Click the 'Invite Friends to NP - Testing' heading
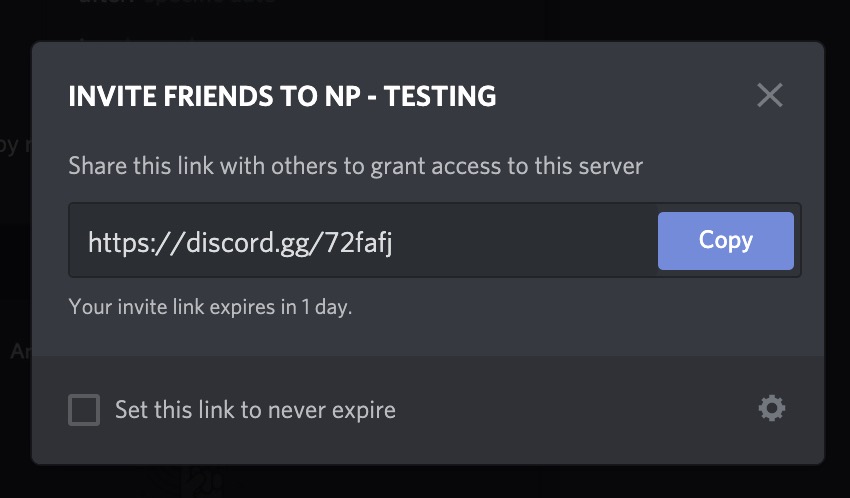850x498 pixels. 282,96
